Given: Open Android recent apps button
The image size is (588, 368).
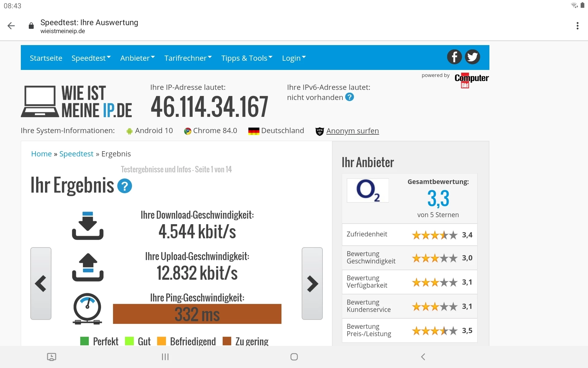Looking at the screenshot, I should point(165,357).
